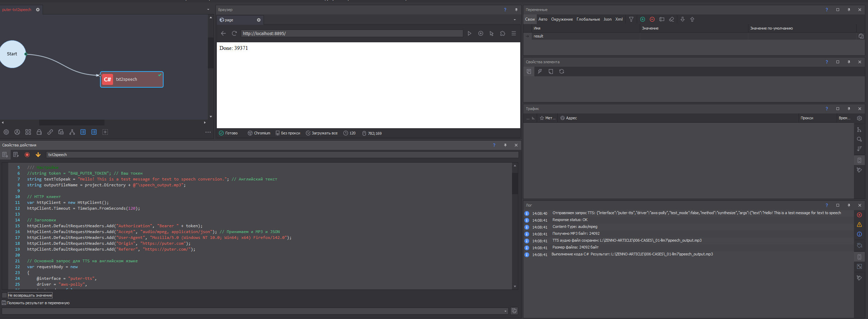This screenshot has width=868, height=319.
Task: Toggle 'Положить результат в переменную' checkbox
Action: (4, 303)
